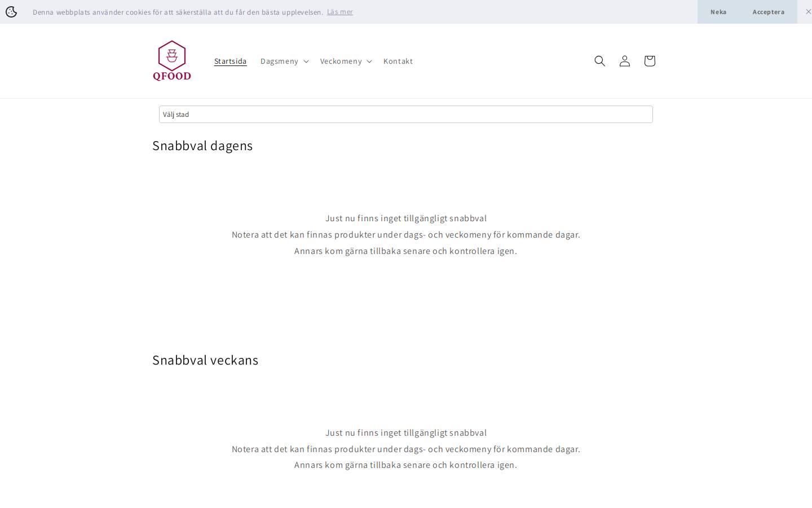Click the QFOOD logo
The height and width of the screenshot is (508, 812).
[172, 60]
